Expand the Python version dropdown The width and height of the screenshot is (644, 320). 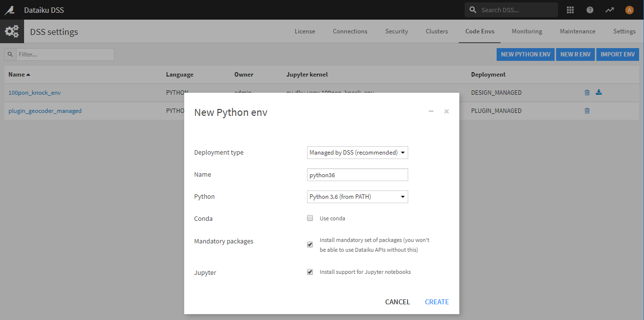click(x=357, y=197)
